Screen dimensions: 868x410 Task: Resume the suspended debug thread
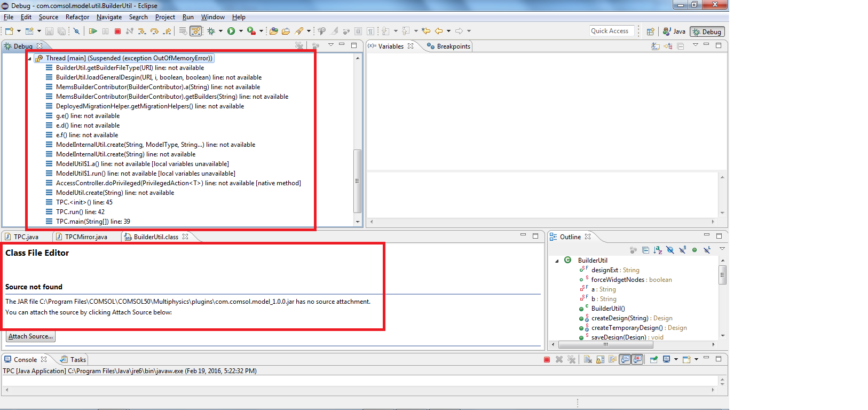(x=93, y=31)
